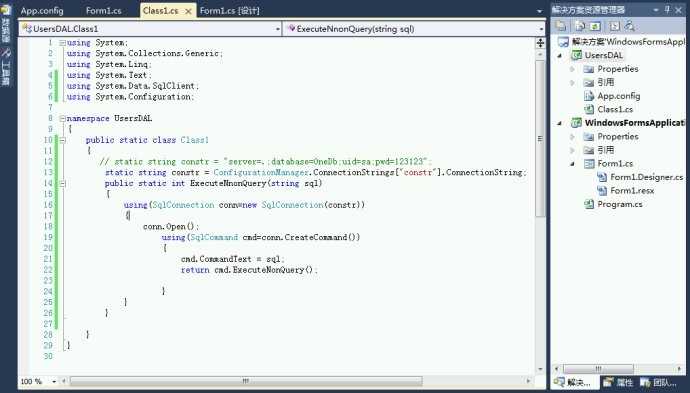Click System.Configuration on line 6
This screenshot has height=393, width=690.
click(144, 97)
